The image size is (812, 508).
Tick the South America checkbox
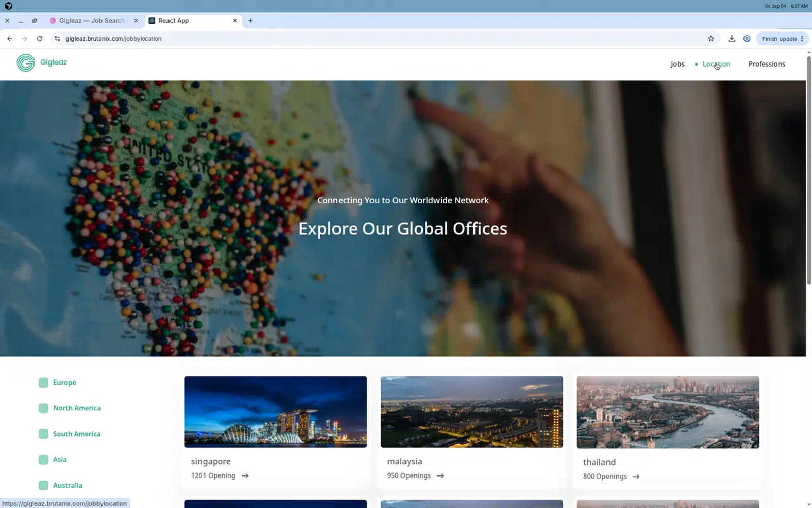click(43, 434)
